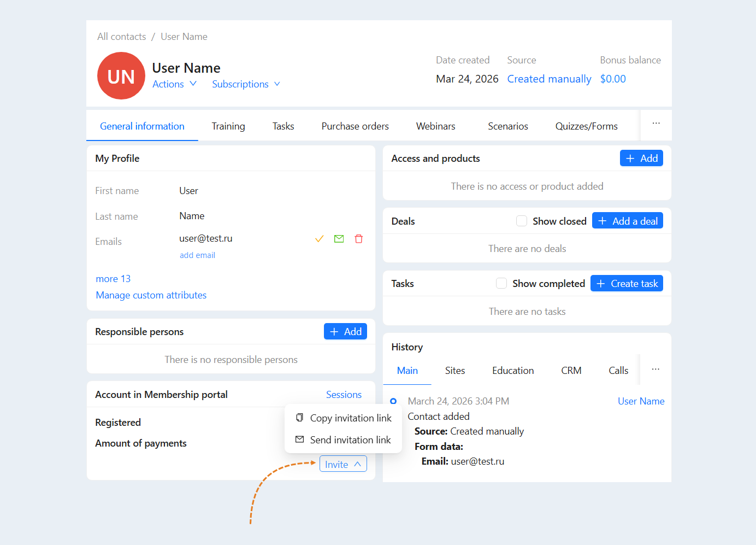Select the Education history tab
This screenshot has height=545, width=756.
pos(513,371)
